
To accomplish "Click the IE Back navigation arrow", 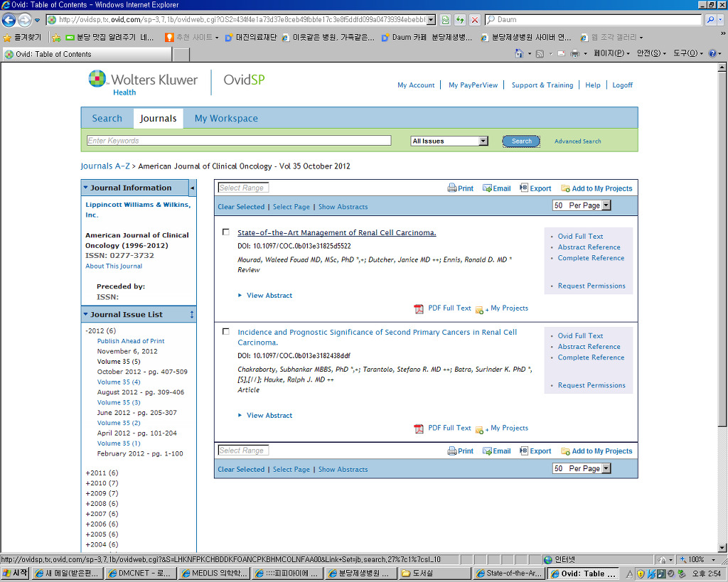I will (9, 20).
